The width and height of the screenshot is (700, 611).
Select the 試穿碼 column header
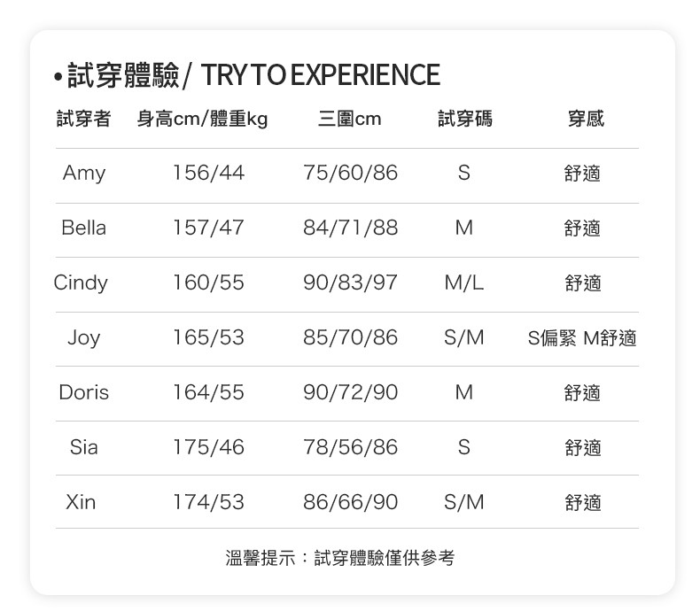[464, 119]
